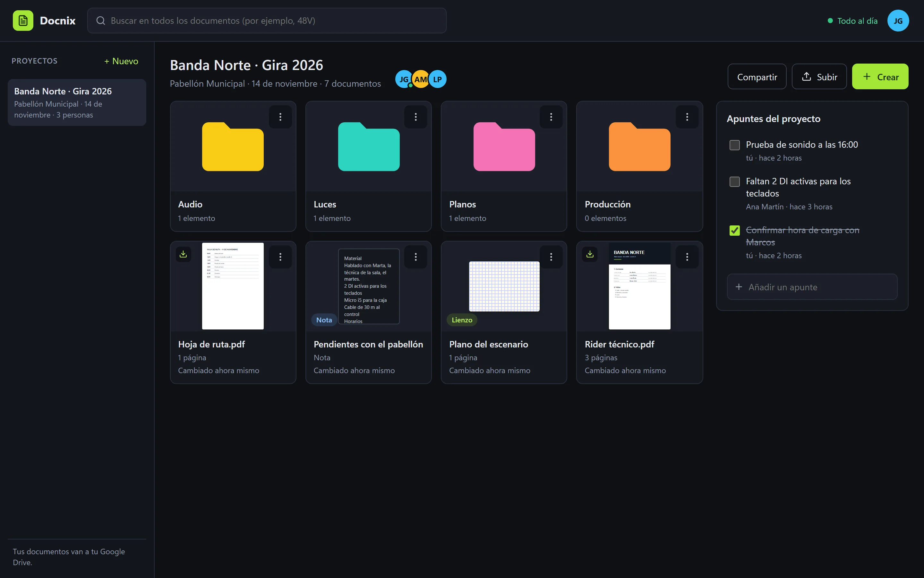The width and height of the screenshot is (924, 578).
Task: Click the Todo al día sync status
Action: 852,21
